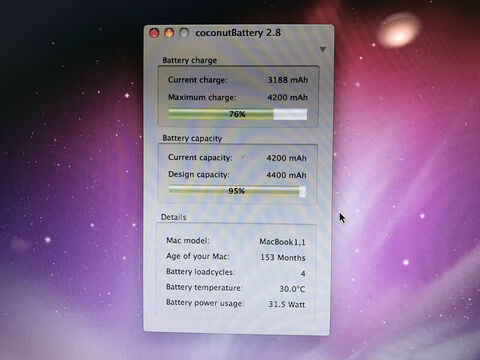Click the Battery temperature label
The height and width of the screenshot is (360, 480).
point(204,288)
